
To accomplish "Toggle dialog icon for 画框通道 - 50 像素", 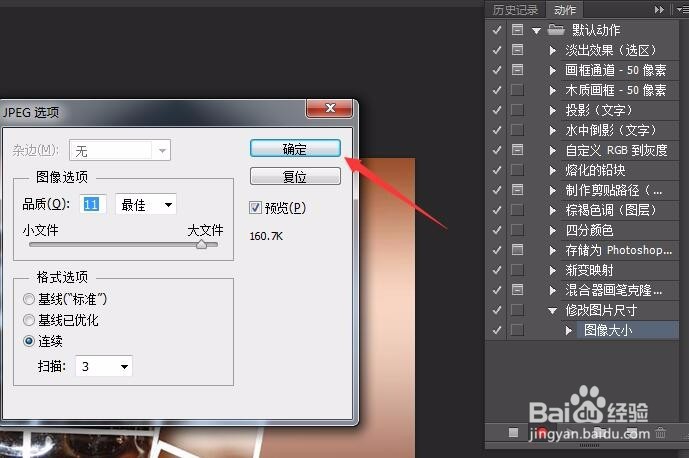I will [x=518, y=70].
